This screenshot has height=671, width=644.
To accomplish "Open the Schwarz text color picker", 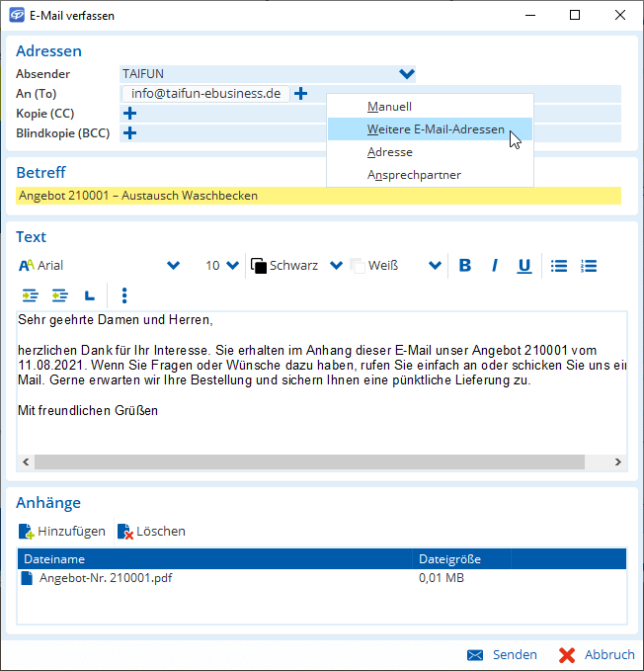I will (335, 266).
